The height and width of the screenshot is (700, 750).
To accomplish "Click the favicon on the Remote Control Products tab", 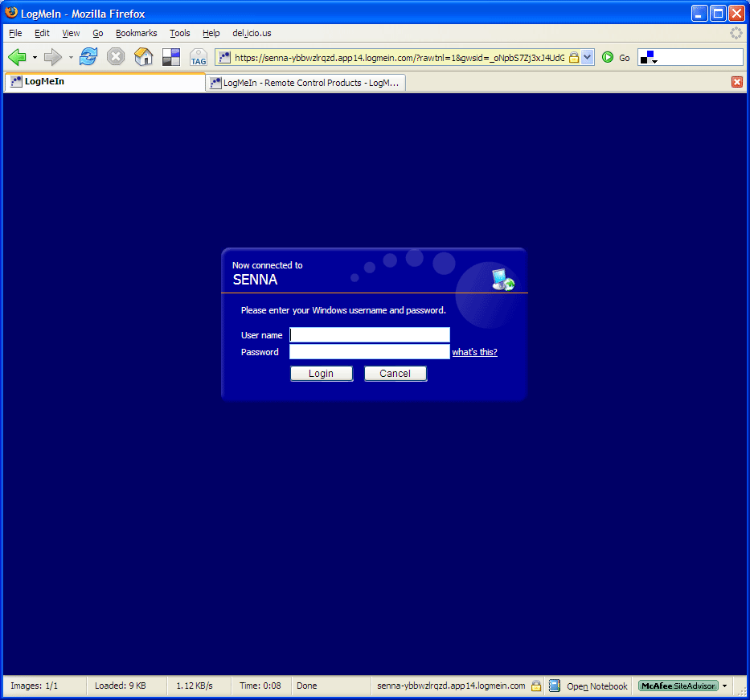I will click(x=215, y=83).
